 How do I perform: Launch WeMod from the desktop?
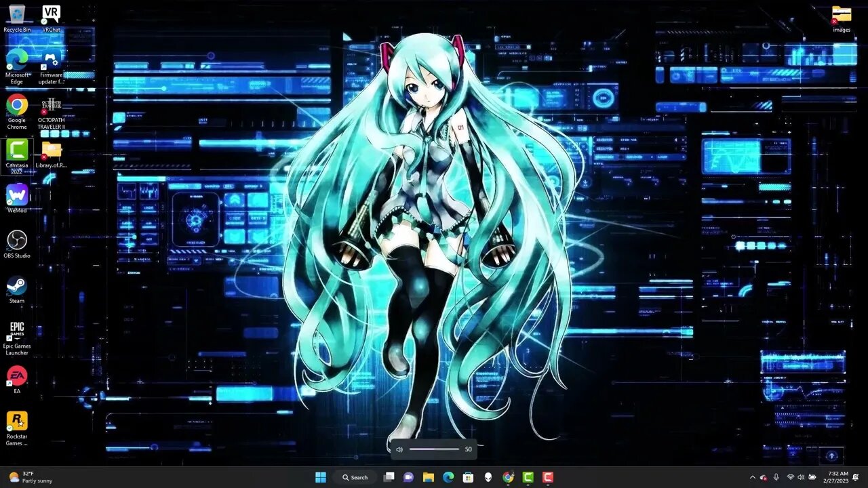tap(17, 199)
